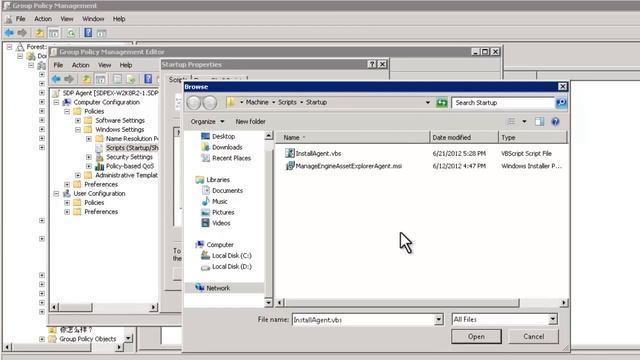Viewport: 640px width, 360px height.
Task: Click the Open button
Action: [476, 337]
